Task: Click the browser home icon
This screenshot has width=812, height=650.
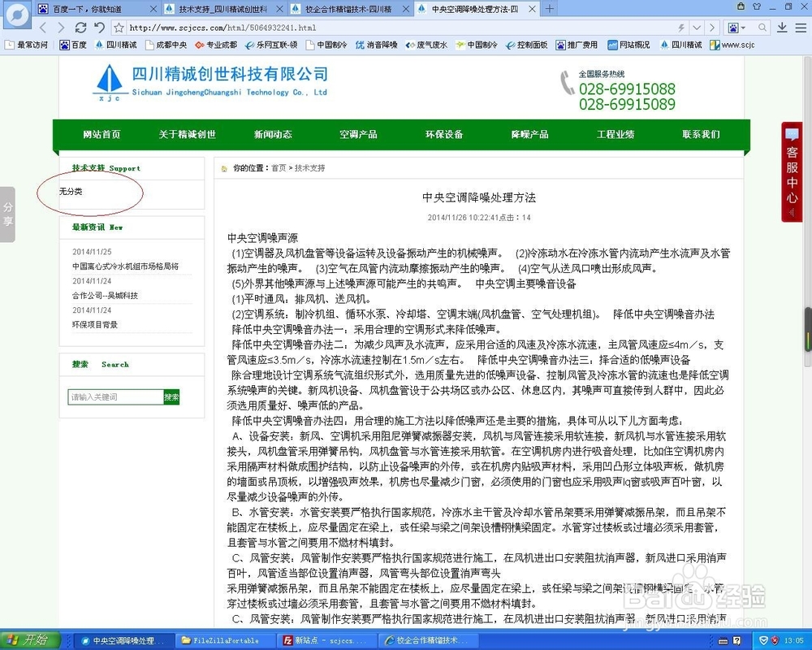Action: point(99,28)
